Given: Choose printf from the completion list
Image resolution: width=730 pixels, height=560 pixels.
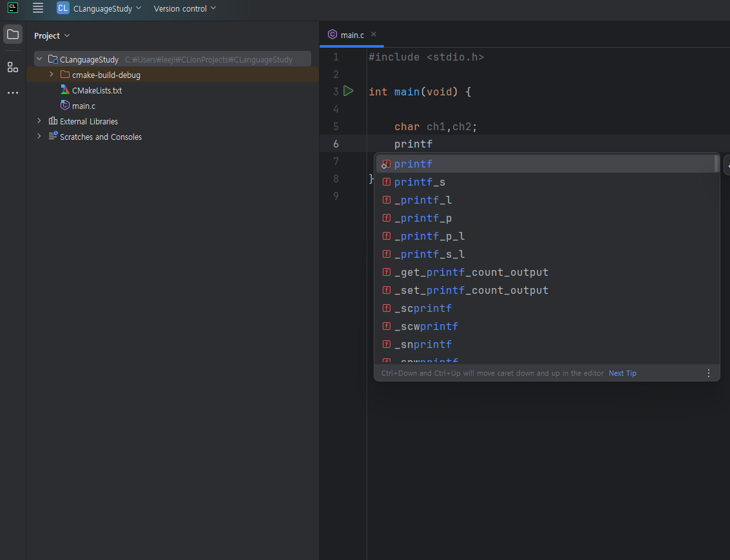Looking at the screenshot, I should tap(544, 164).
